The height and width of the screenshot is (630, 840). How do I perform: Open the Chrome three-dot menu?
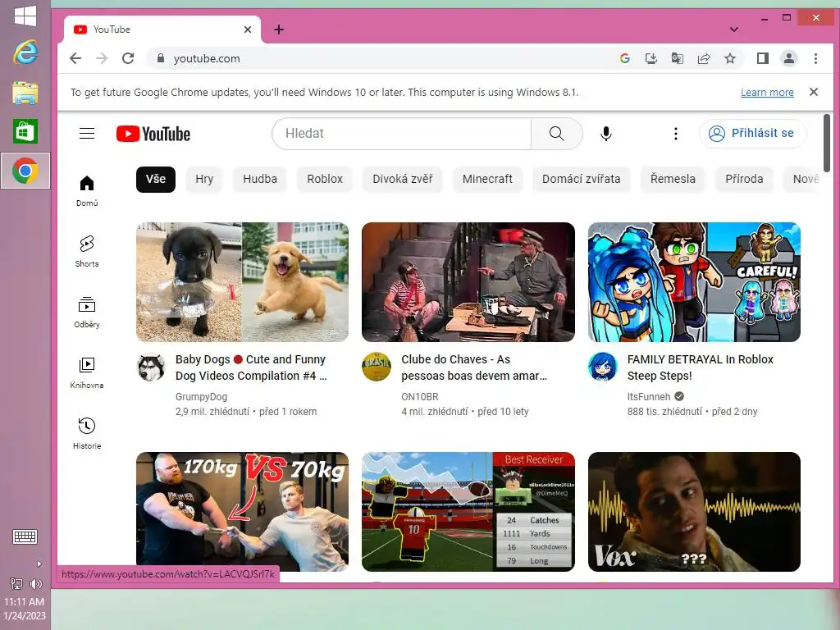tap(815, 58)
